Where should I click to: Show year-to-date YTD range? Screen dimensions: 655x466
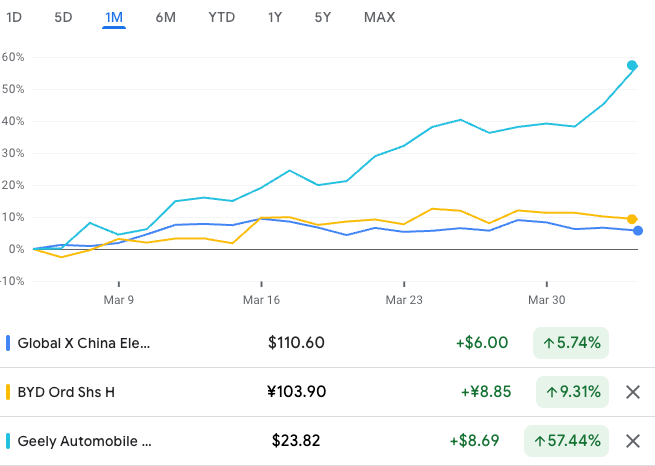(221, 17)
